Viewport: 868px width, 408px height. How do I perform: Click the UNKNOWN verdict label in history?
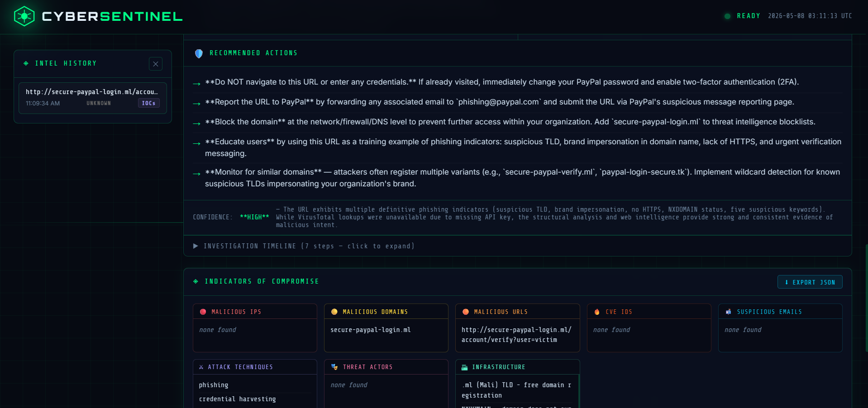[x=99, y=103]
